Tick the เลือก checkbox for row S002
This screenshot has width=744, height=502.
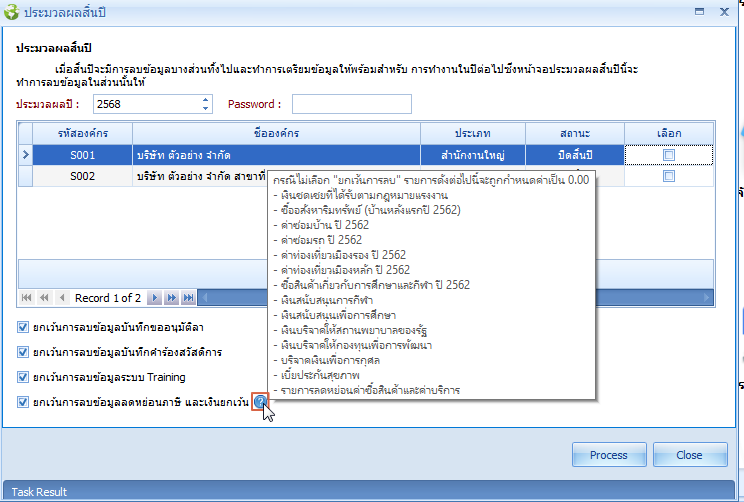tap(669, 176)
